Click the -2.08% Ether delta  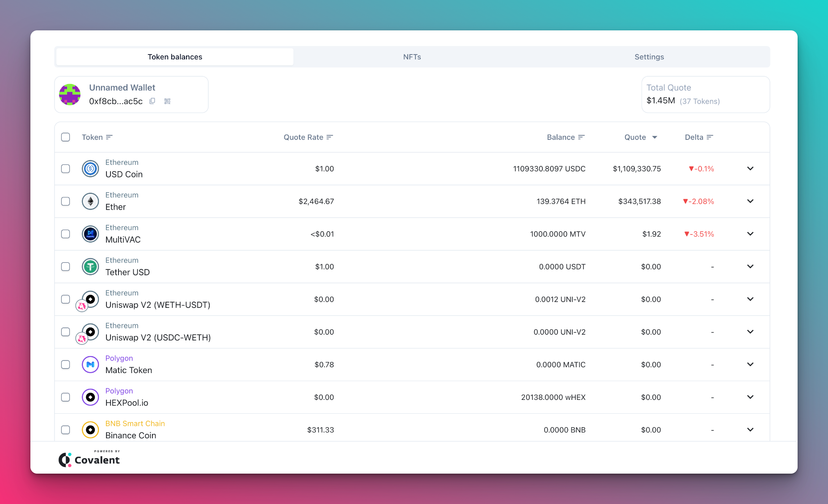pos(698,201)
